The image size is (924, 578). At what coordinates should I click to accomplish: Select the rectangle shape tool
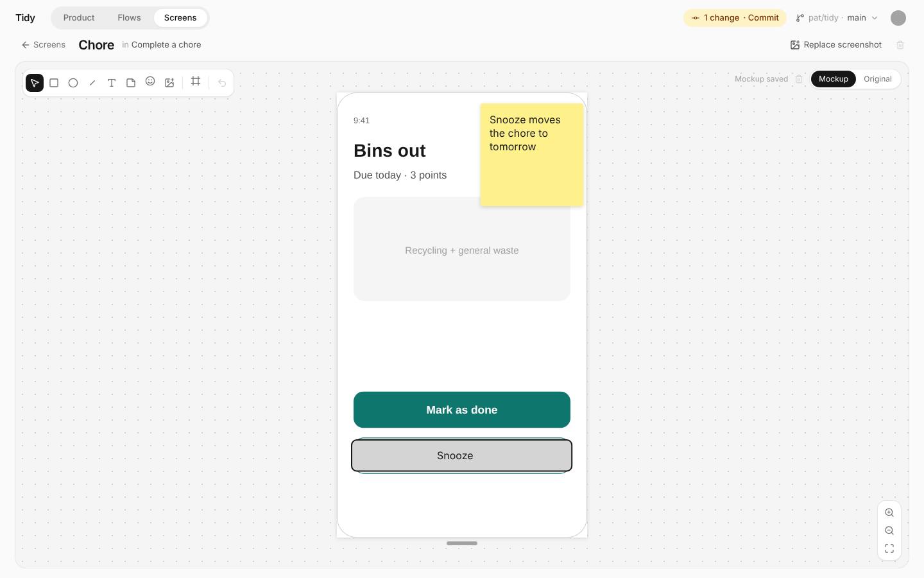54,83
